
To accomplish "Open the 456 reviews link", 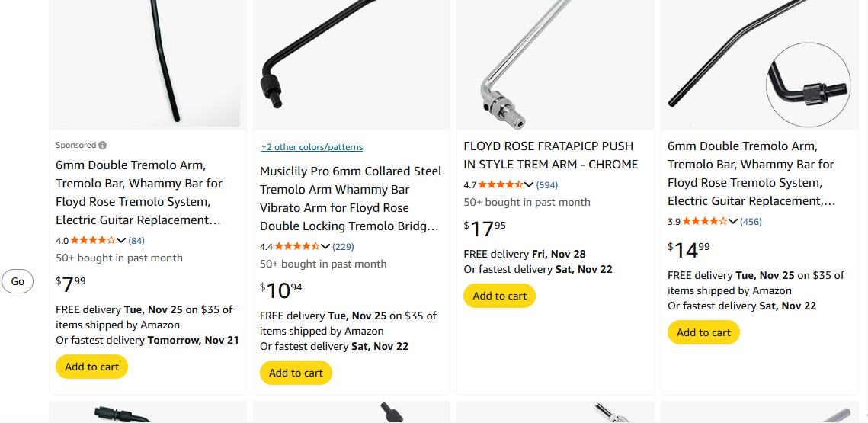I will (x=751, y=222).
